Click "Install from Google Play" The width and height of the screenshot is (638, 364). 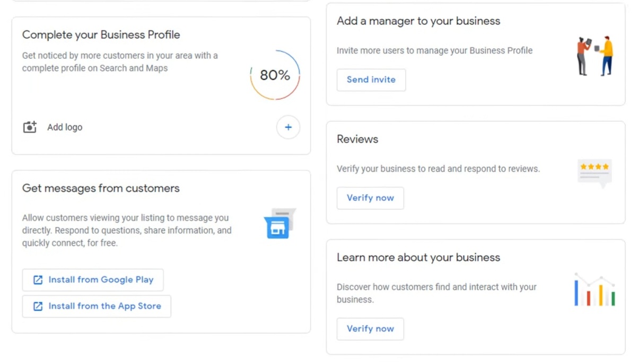[x=93, y=280]
